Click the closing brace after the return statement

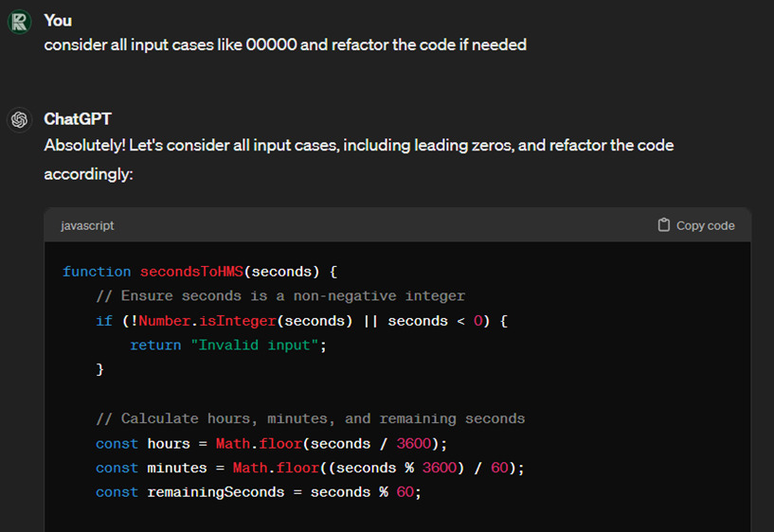point(99,369)
